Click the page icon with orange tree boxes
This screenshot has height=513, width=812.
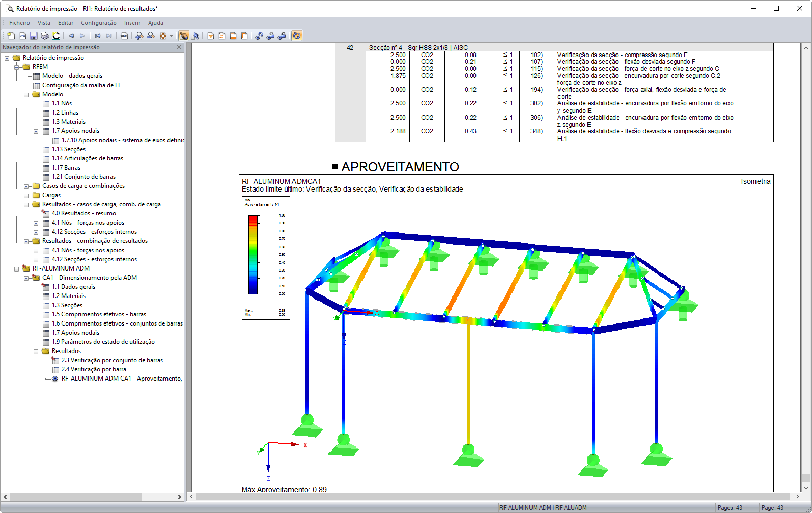coord(222,36)
